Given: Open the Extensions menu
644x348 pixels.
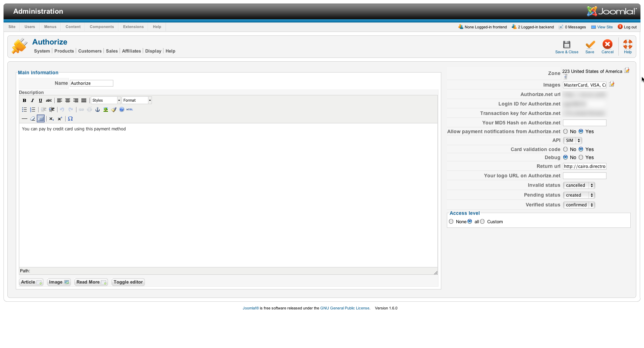Looking at the screenshot, I should tap(133, 27).
